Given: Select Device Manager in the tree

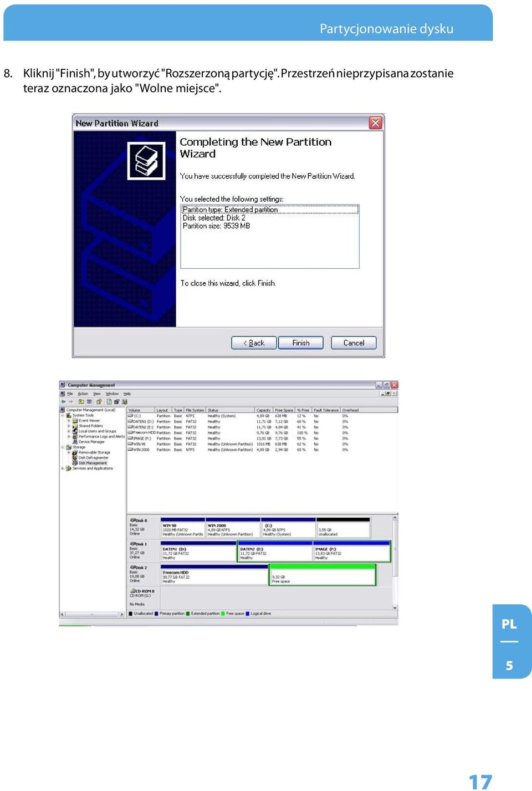Looking at the screenshot, I should pos(91,442).
